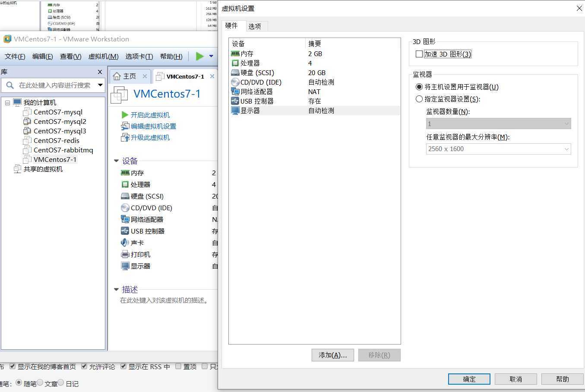Close the 主页 tab
Image resolution: width=585 pixels, height=392 pixels.
tap(145, 76)
